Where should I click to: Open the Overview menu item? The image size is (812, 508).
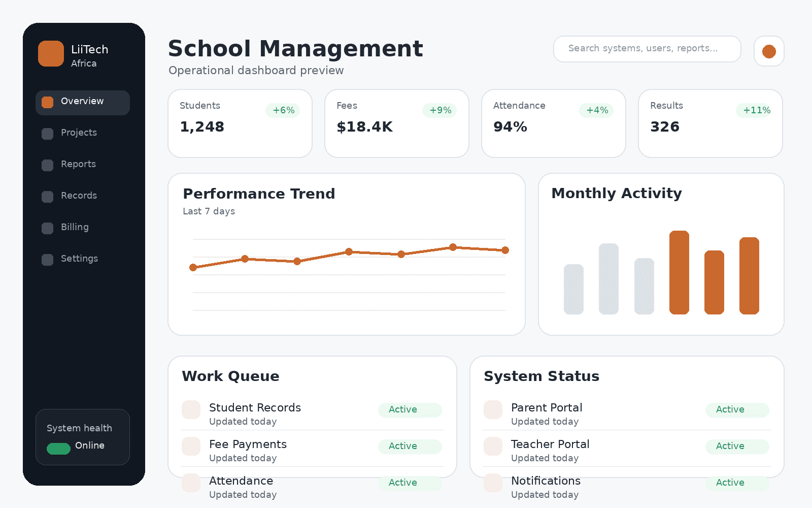(83, 103)
